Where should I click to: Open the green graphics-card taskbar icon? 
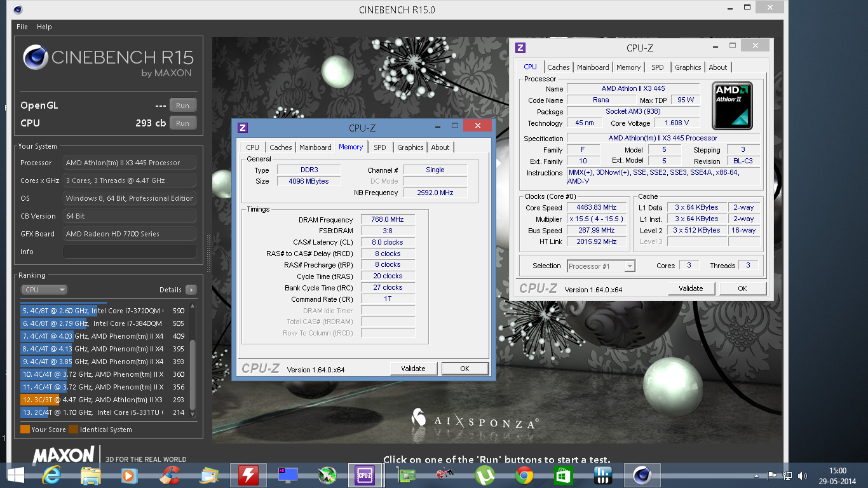(405, 475)
